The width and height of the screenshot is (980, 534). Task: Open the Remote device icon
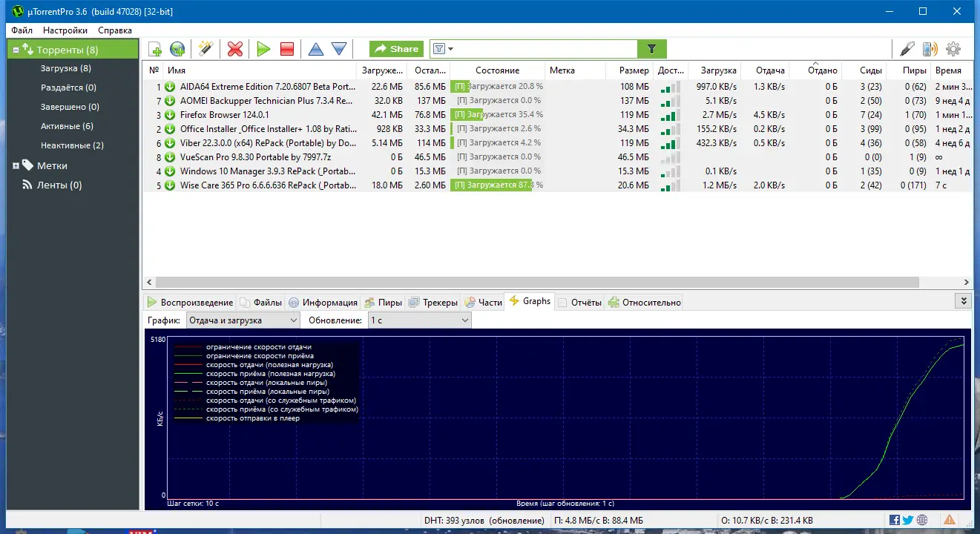point(930,49)
